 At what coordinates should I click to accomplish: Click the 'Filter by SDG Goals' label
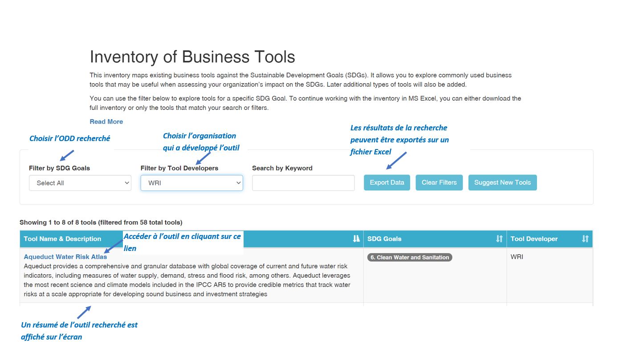click(59, 168)
